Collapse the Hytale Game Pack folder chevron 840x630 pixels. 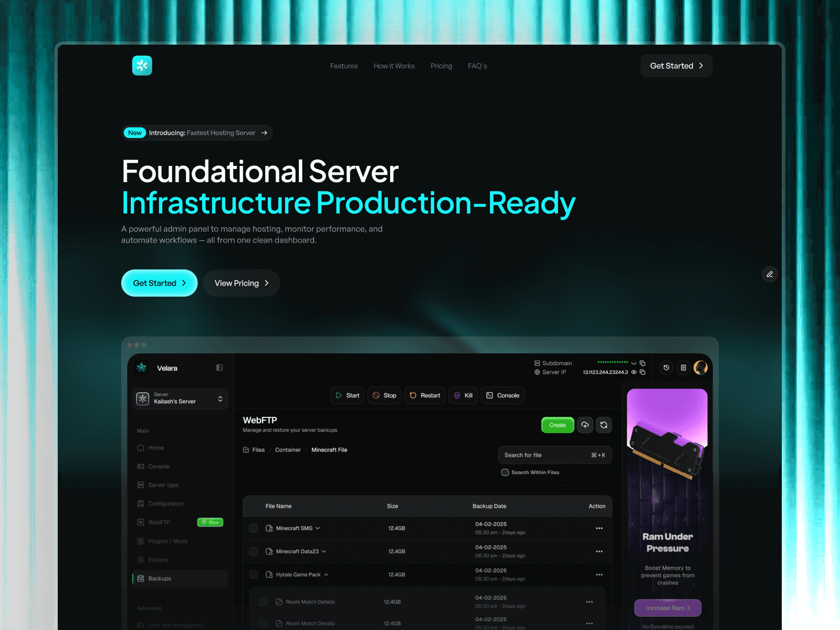(x=326, y=574)
